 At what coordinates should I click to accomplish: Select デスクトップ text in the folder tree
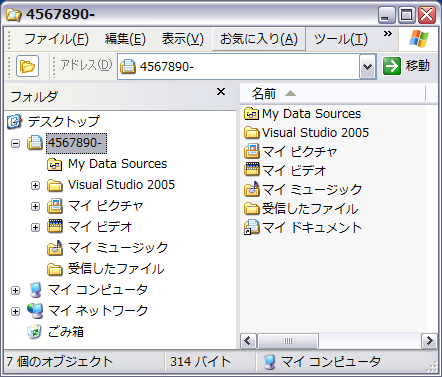(63, 121)
